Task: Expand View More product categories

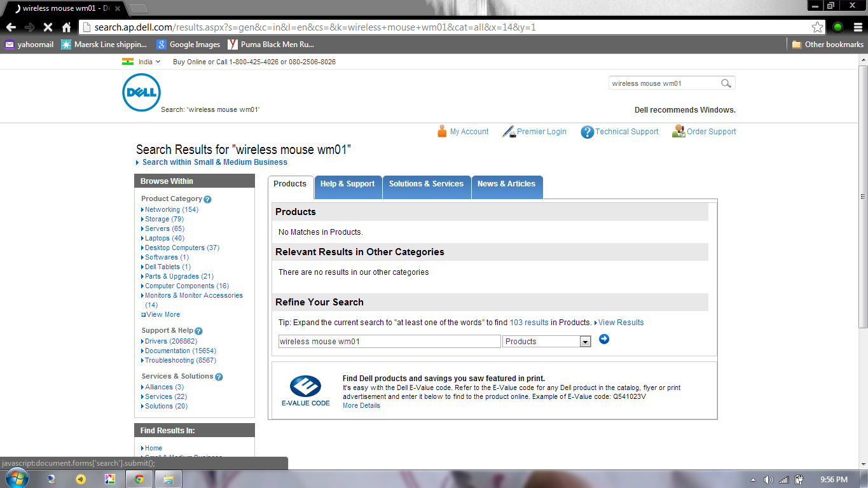Action: click(x=163, y=314)
